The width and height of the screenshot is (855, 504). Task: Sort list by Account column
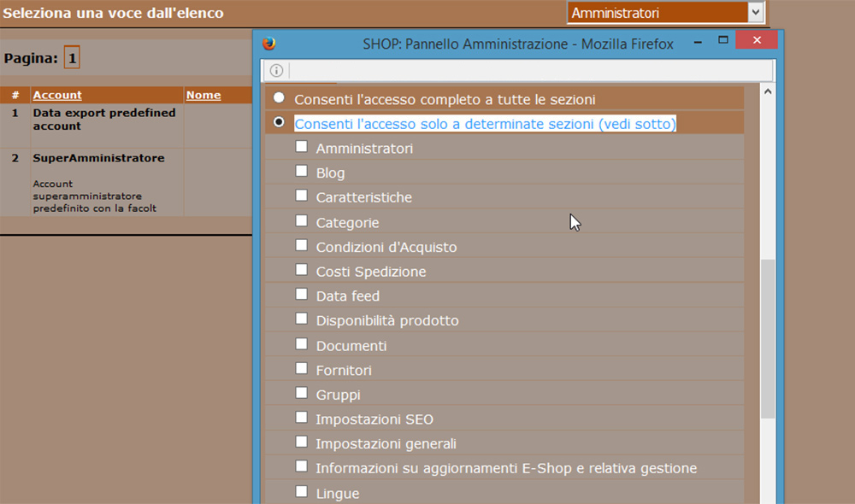[57, 95]
